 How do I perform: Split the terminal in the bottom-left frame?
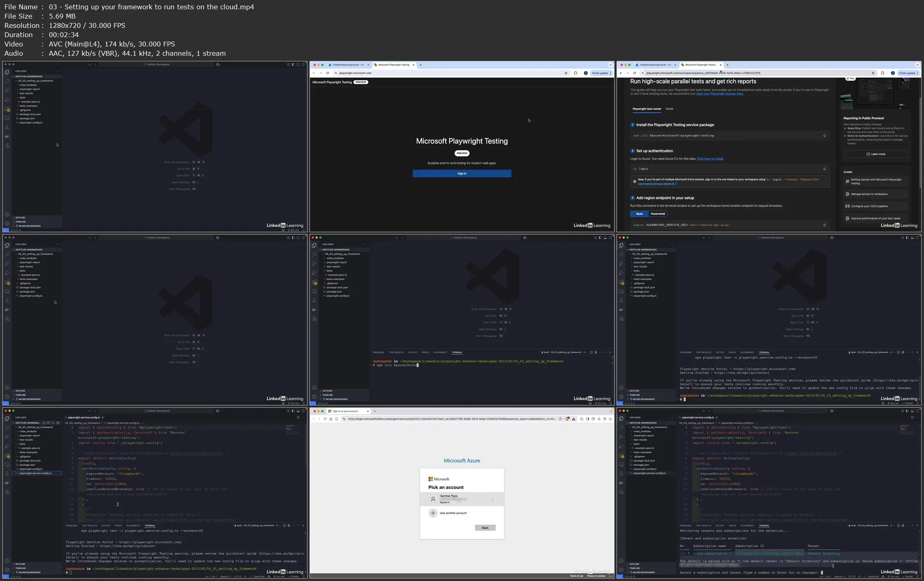point(284,526)
